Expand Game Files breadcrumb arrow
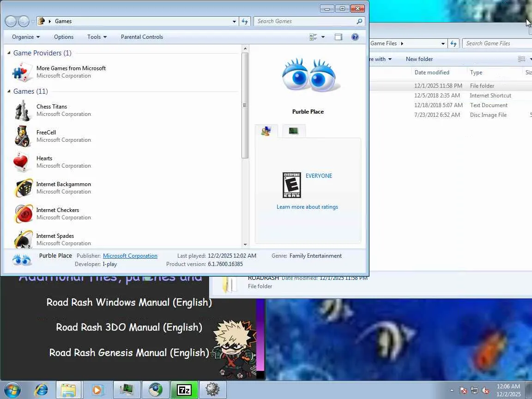The height and width of the screenshot is (399, 532). pos(402,43)
